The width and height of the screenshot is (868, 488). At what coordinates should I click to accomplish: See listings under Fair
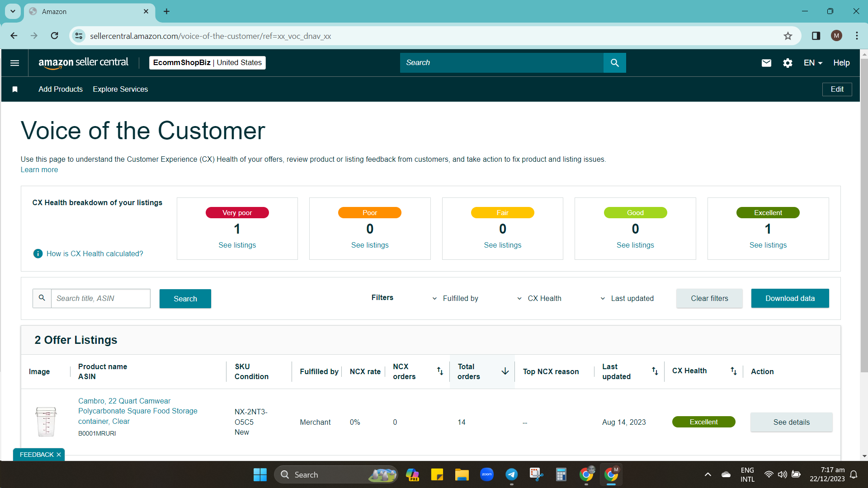502,245
